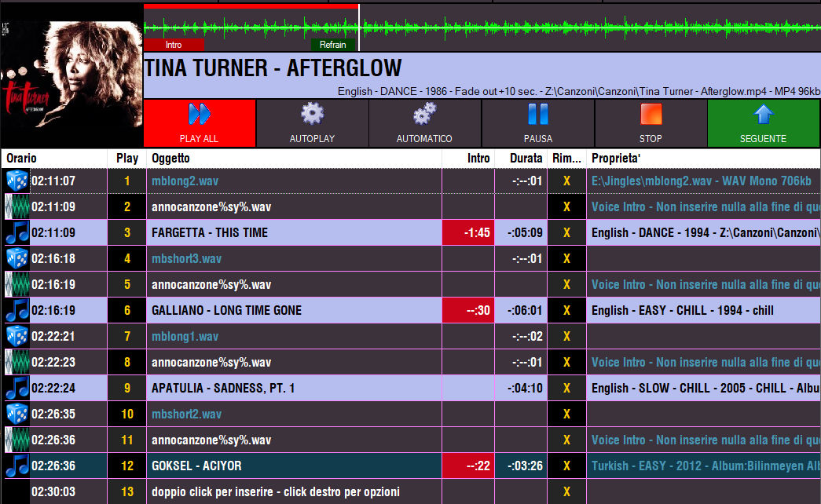Click the Rim... column header
Screen dimensions: 821x504
[x=566, y=158]
